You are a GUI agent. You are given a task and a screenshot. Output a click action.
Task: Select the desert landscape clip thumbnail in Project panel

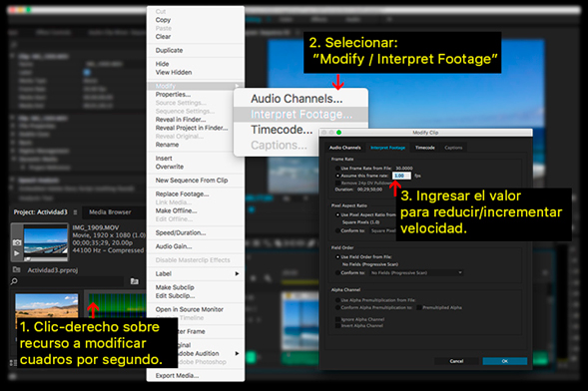point(47,305)
